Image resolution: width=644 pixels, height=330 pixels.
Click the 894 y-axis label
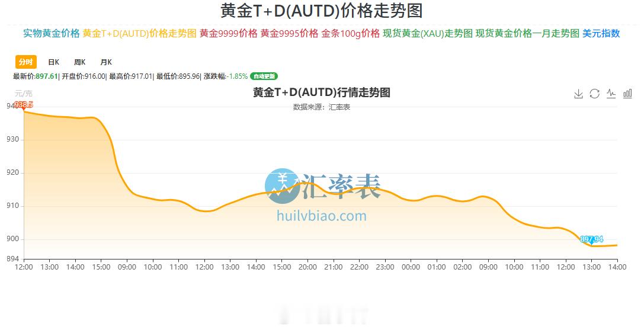click(12, 259)
